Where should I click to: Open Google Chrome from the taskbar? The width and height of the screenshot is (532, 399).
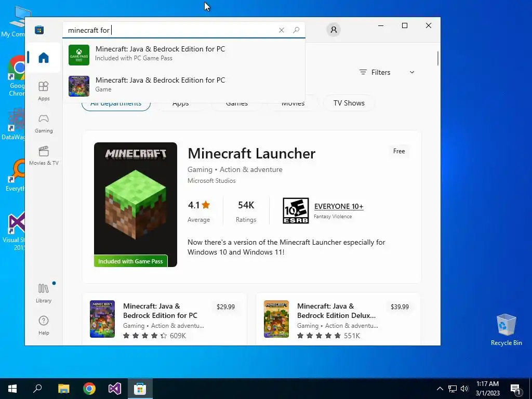89,389
